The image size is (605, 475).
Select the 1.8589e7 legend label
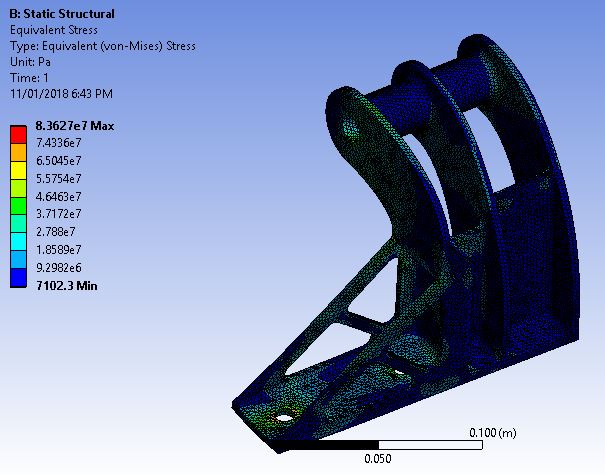[58, 249]
